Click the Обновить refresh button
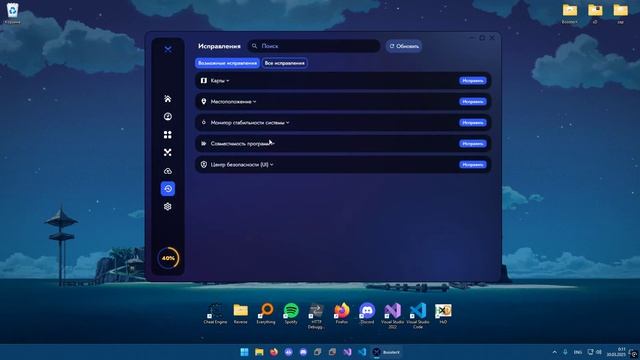Image resolution: width=640 pixels, height=360 pixels. tap(404, 46)
